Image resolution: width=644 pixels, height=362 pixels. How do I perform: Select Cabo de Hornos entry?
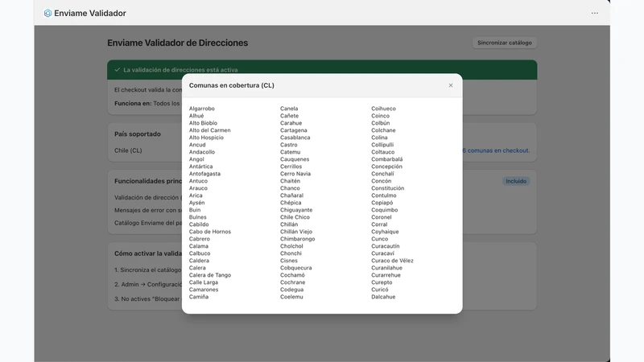210,232
